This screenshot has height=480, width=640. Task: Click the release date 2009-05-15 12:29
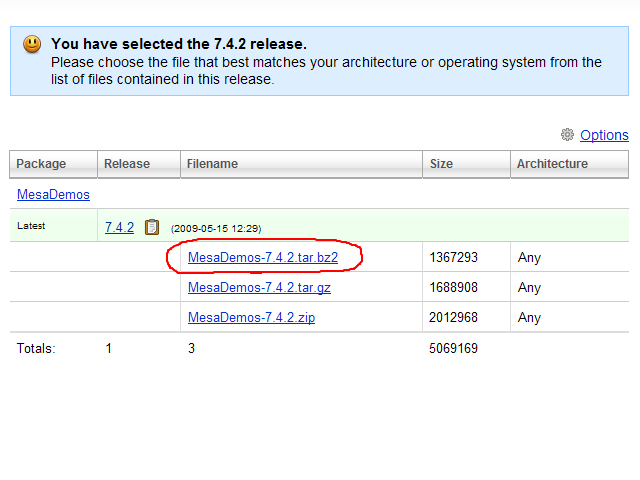pyautogui.click(x=216, y=229)
